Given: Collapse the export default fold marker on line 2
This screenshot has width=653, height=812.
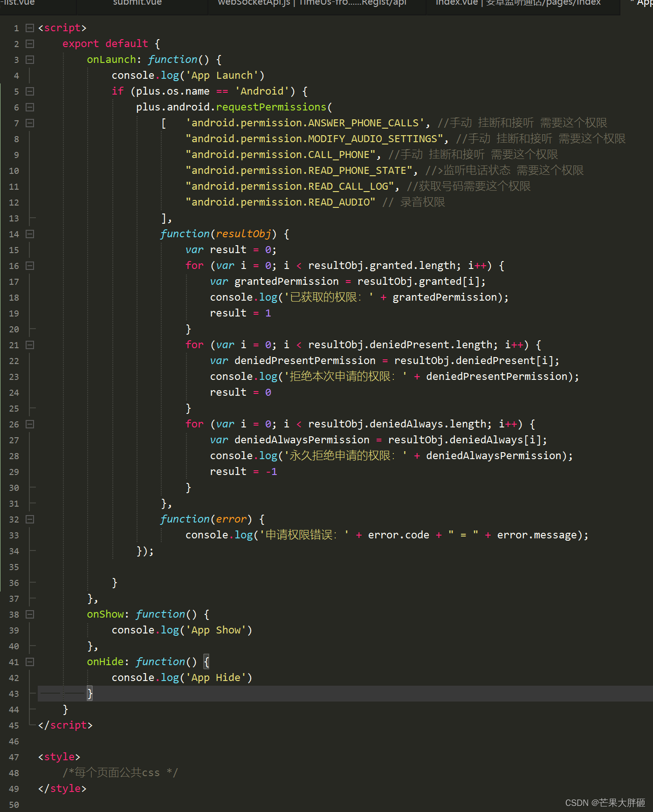Looking at the screenshot, I should (x=30, y=44).
